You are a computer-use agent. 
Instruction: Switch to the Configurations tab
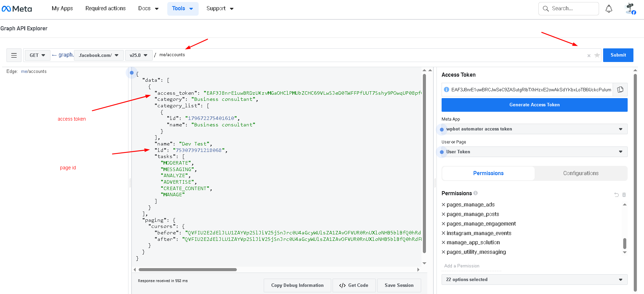coord(581,173)
